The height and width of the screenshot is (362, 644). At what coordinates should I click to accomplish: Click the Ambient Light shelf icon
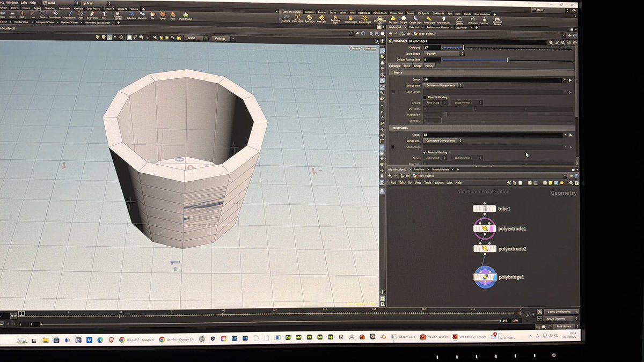[x=443, y=19]
